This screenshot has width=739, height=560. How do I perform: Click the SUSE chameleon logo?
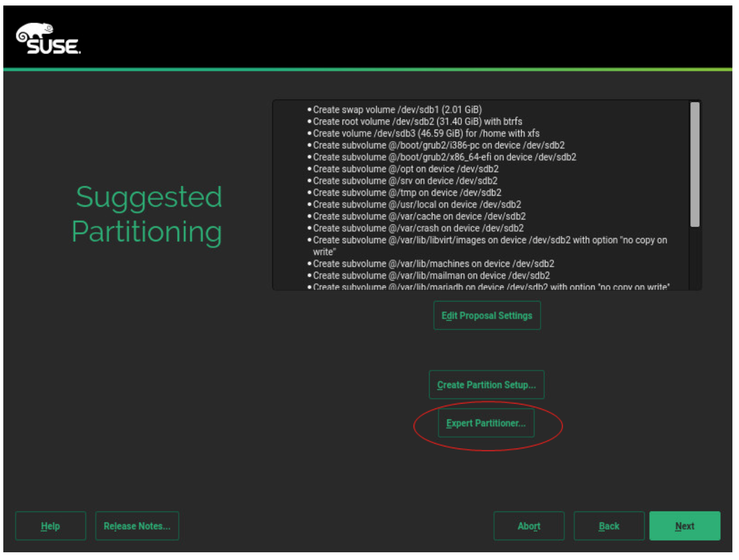(48, 39)
